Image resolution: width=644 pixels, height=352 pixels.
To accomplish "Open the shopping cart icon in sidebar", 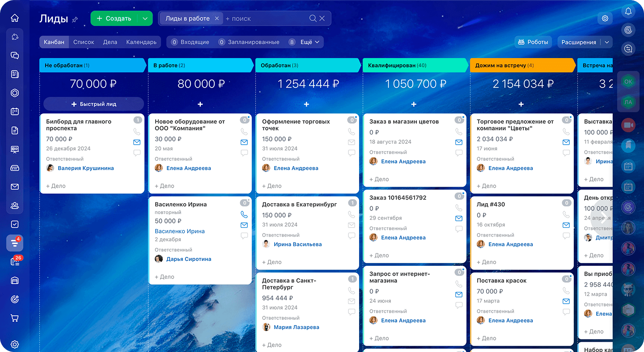I will tap(15, 318).
